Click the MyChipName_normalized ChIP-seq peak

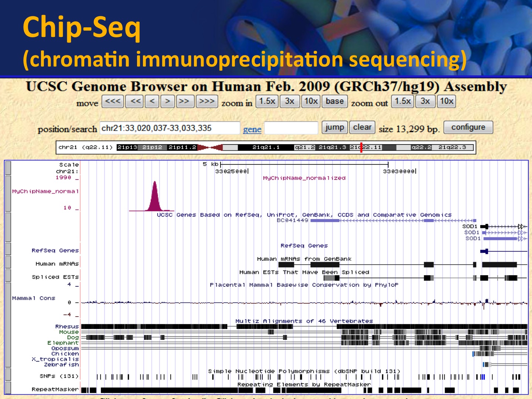155,198
